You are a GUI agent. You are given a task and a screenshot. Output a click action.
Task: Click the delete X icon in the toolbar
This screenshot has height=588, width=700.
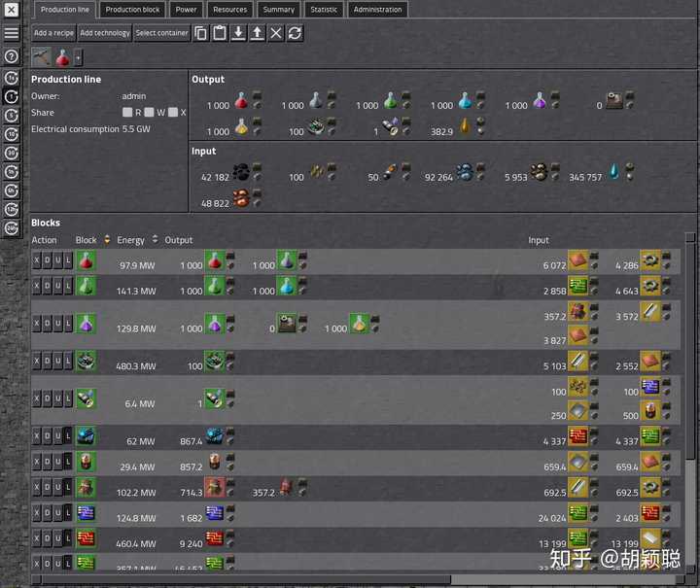[276, 33]
